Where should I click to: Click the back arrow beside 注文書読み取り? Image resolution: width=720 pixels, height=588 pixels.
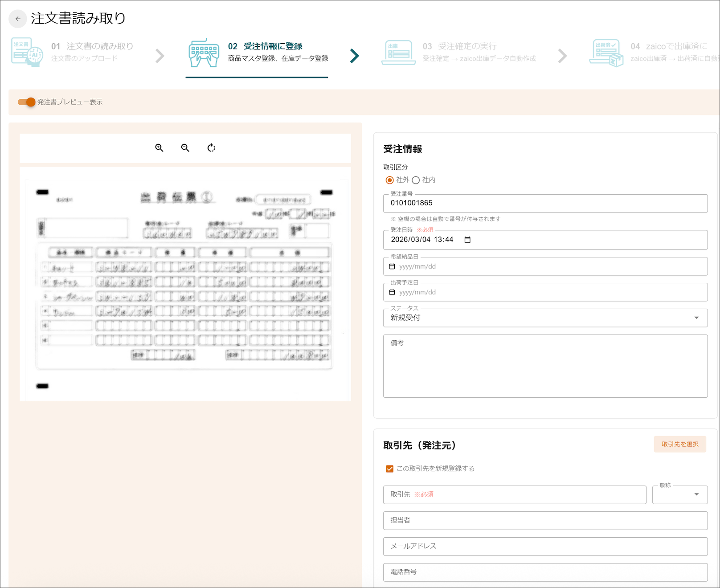click(x=18, y=19)
